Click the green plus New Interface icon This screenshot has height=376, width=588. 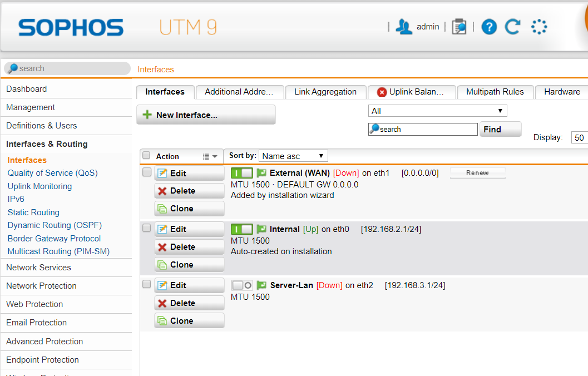(x=147, y=115)
